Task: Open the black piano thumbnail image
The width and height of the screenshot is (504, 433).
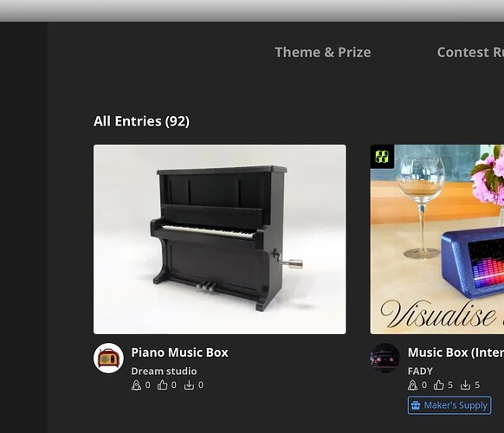Action: tap(220, 240)
